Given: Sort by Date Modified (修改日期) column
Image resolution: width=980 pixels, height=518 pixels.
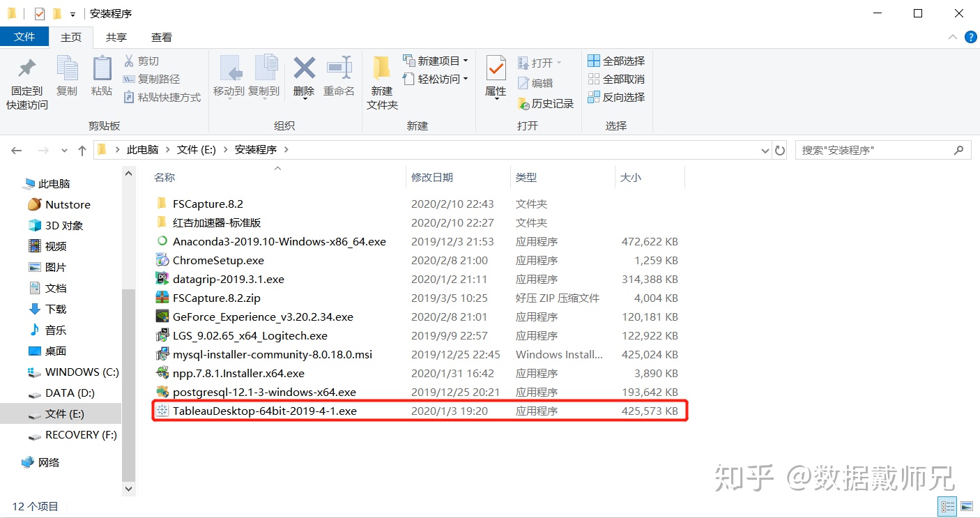Looking at the screenshot, I should (x=432, y=178).
